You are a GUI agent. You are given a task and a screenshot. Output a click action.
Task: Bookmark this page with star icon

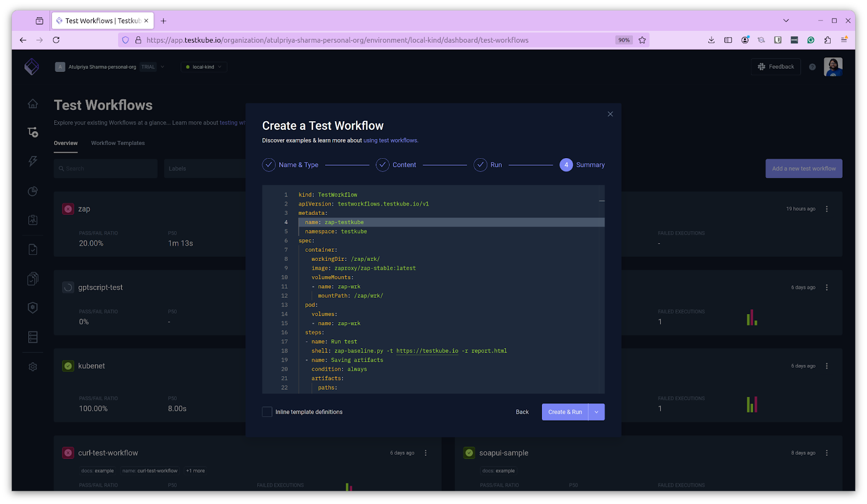click(642, 40)
